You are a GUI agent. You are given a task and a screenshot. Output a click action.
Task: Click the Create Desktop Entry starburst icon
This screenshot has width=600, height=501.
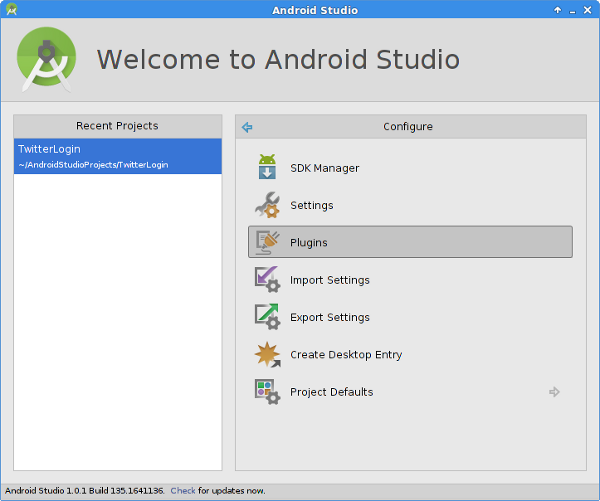tap(267, 354)
